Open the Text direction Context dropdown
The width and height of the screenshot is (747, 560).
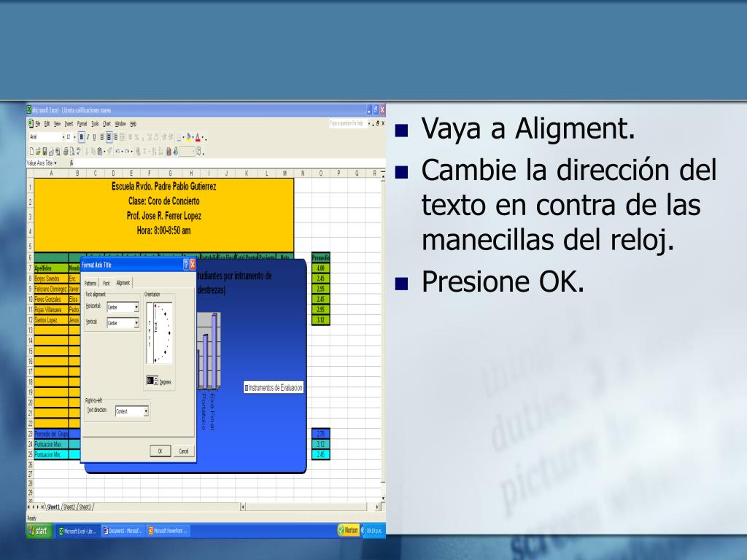pos(146,411)
